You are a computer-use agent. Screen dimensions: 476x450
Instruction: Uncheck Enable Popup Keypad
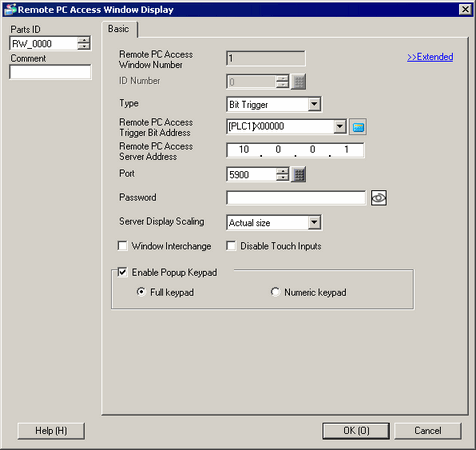122,272
